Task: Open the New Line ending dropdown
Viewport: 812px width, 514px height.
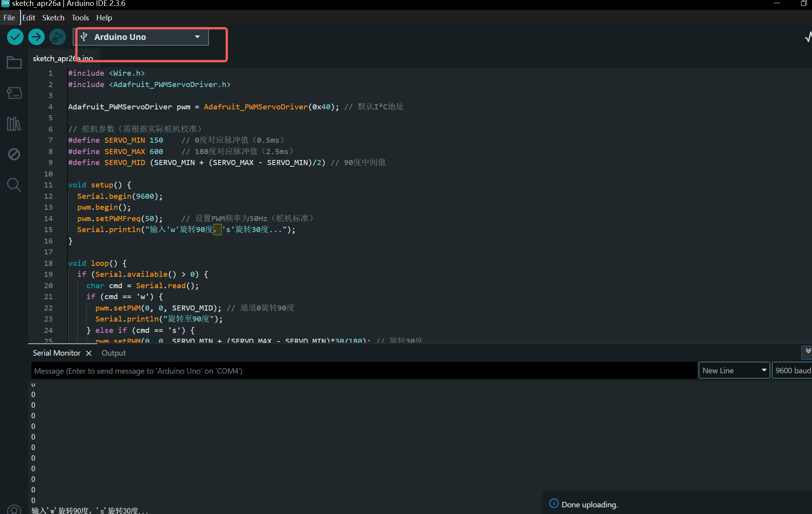Action: pyautogui.click(x=734, y=371)
